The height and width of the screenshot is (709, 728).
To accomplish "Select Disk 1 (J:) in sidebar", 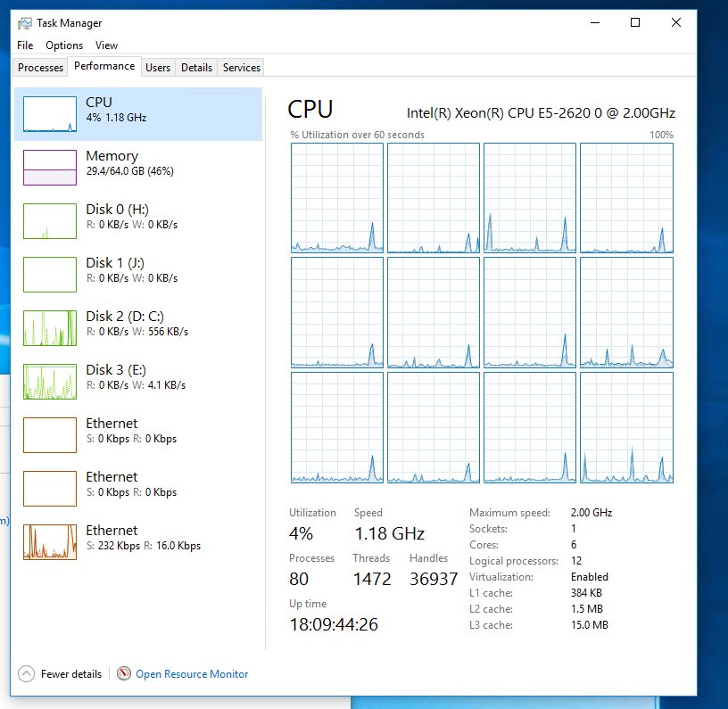I will pos(114,269).
